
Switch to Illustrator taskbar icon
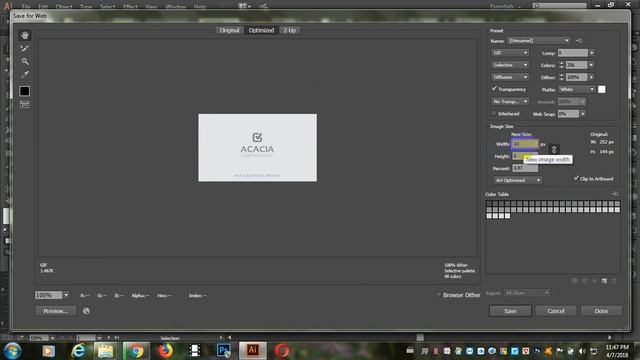(x=253, y=350)
